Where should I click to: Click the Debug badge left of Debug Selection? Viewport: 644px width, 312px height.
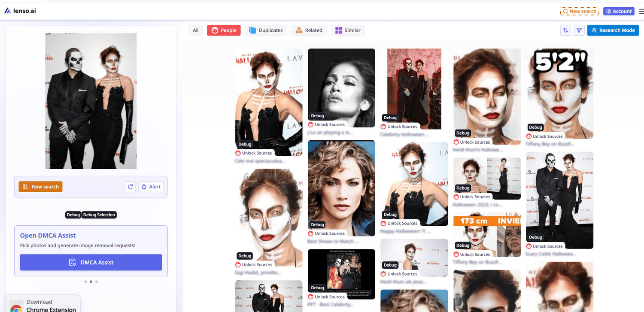click(73, 215)
